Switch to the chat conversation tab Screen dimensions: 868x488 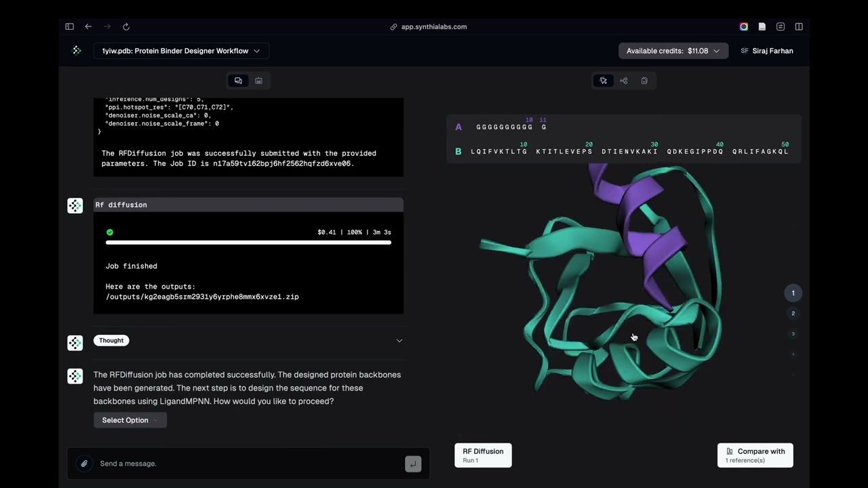238,81
